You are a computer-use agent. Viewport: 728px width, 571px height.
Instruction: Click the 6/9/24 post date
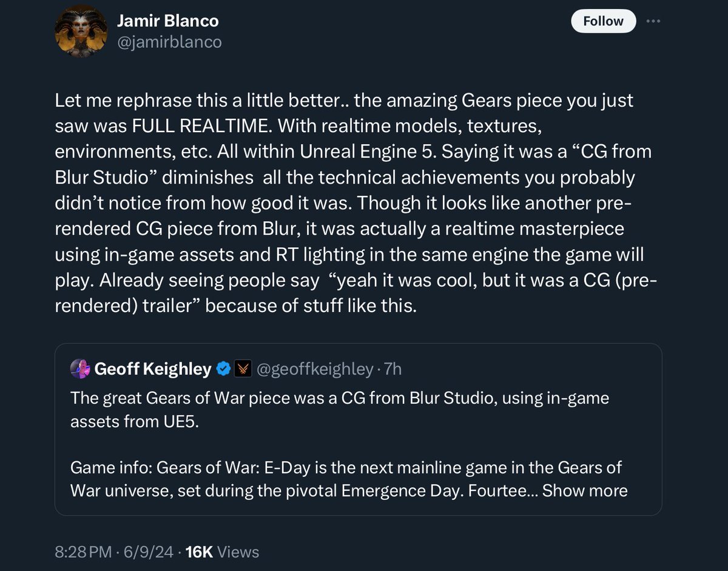point(150,552)
